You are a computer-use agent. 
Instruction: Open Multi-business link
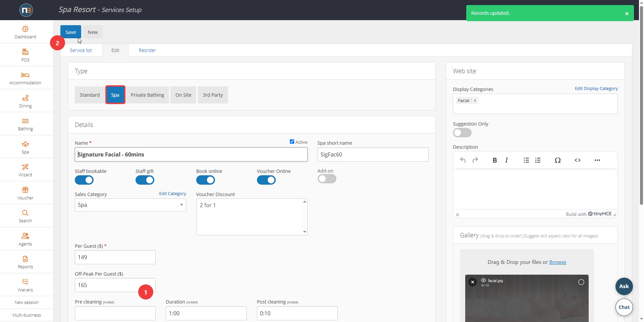coord(26,315)
